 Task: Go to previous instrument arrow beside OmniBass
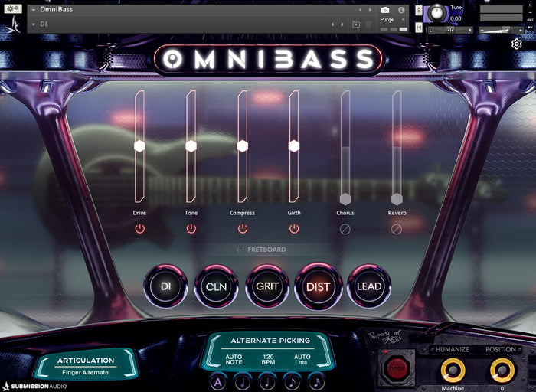coord(360,10)
